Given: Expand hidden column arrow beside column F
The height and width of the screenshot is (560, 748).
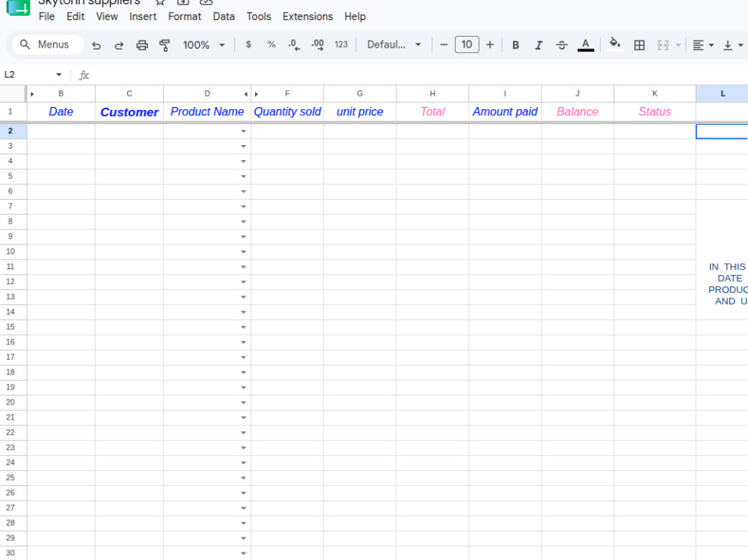Looking at the screenshot, I should [x=256, y=94].
